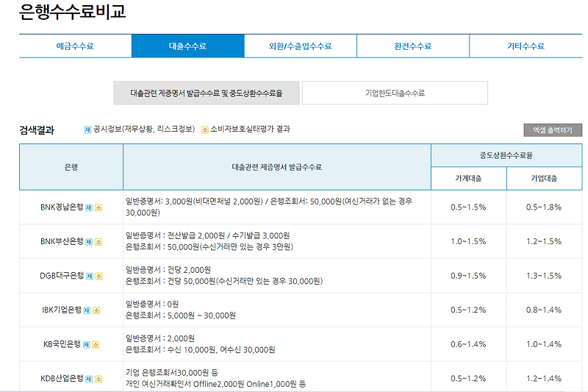Click the KDB산업은행 bank name
Screen dimensions: 588x392
coord(62,378)
